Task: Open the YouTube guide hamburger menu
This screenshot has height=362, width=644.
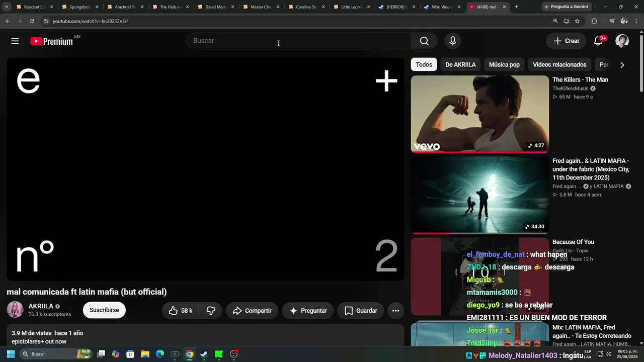Action: point(15,41)
